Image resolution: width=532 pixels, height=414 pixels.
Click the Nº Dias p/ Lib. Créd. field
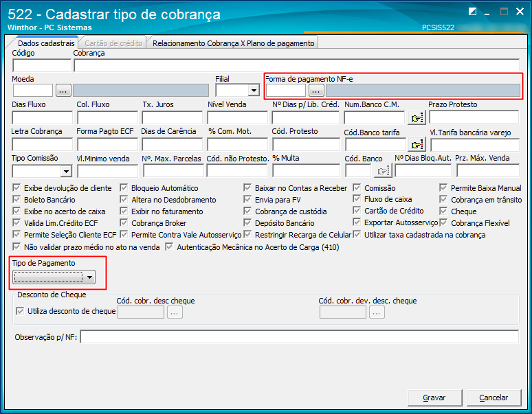tap(305, 118)
